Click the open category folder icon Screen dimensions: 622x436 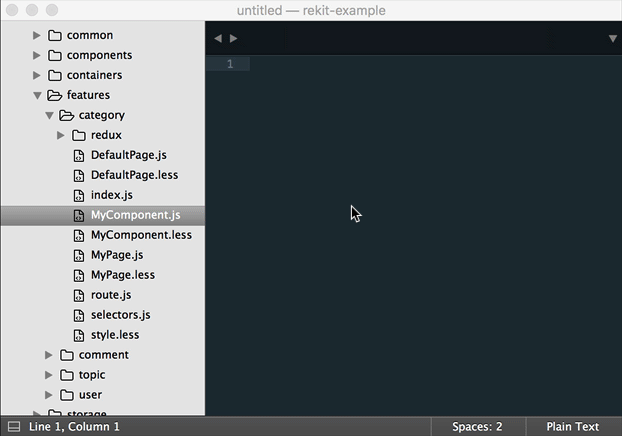[67, 115]
